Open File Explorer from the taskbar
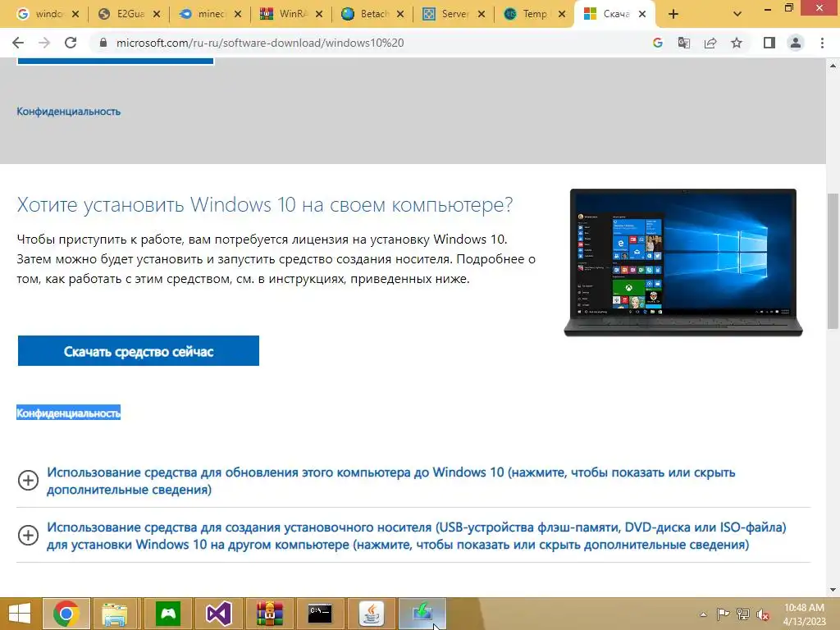 pos(115,614)
